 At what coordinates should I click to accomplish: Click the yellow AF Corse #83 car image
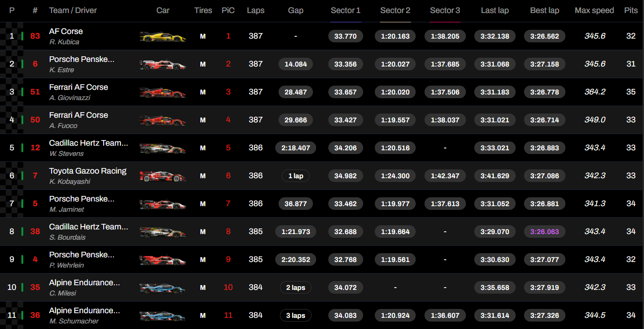163,36
